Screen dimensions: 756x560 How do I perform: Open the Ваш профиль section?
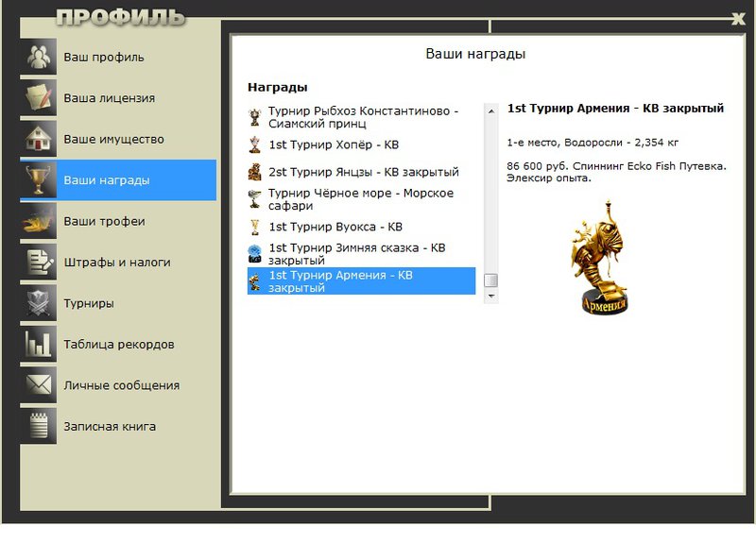(118, 57)
